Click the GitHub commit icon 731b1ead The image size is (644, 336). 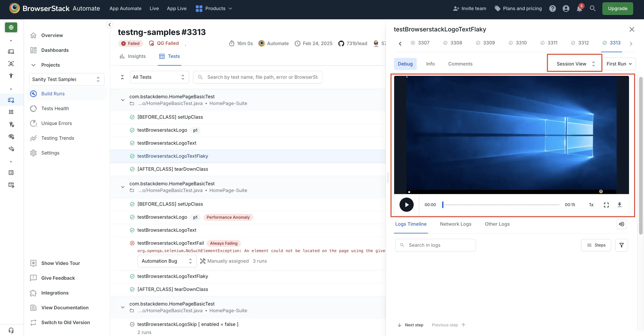(x=341, y=43)
